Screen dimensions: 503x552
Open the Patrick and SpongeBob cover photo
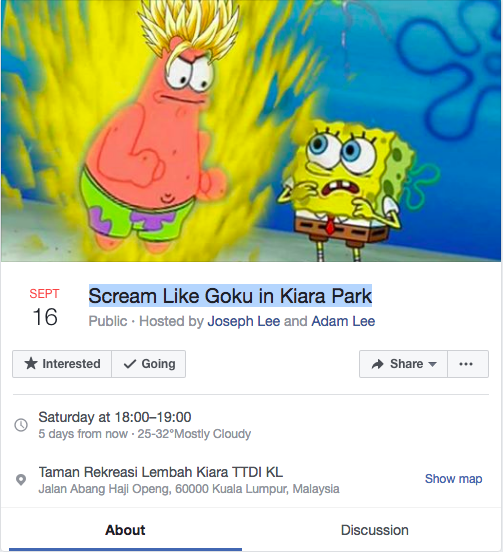[x=251, y=131]
